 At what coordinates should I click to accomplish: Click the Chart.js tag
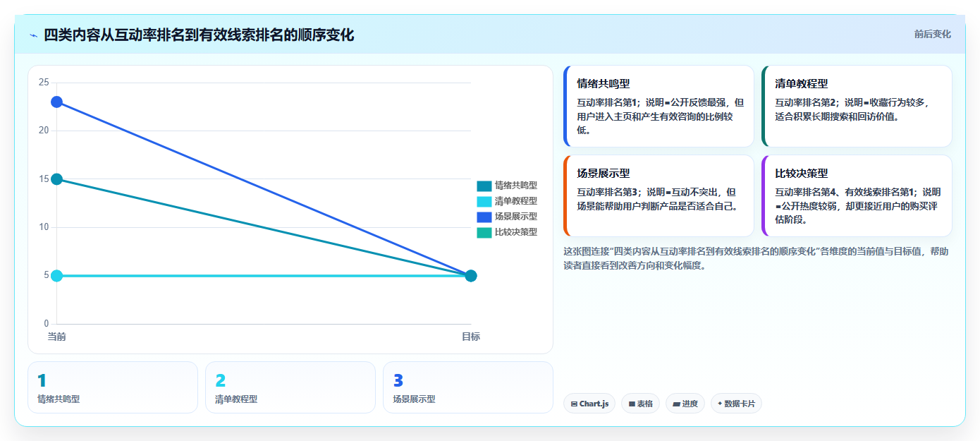point(589,404)
